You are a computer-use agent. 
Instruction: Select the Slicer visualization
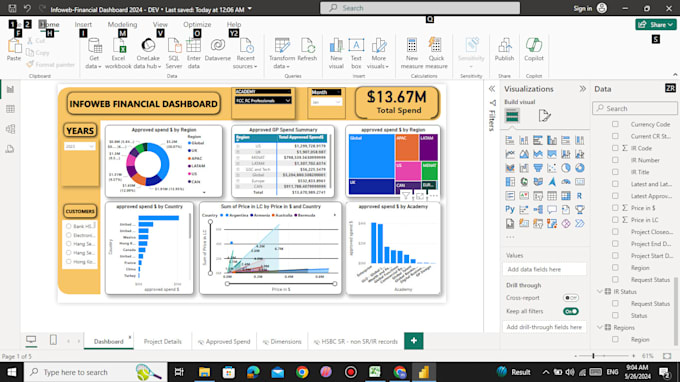(x=538, y=196)
